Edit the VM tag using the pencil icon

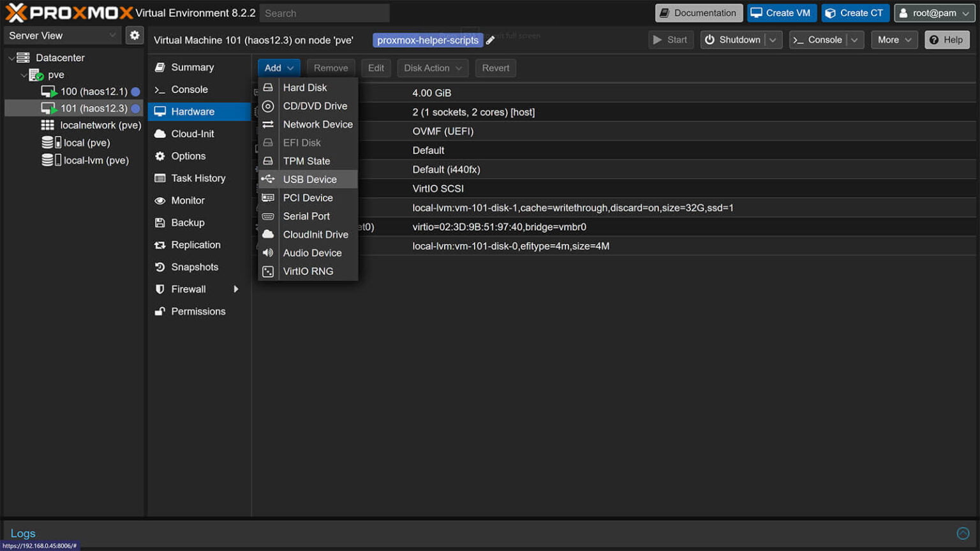[x=491, y=40]
